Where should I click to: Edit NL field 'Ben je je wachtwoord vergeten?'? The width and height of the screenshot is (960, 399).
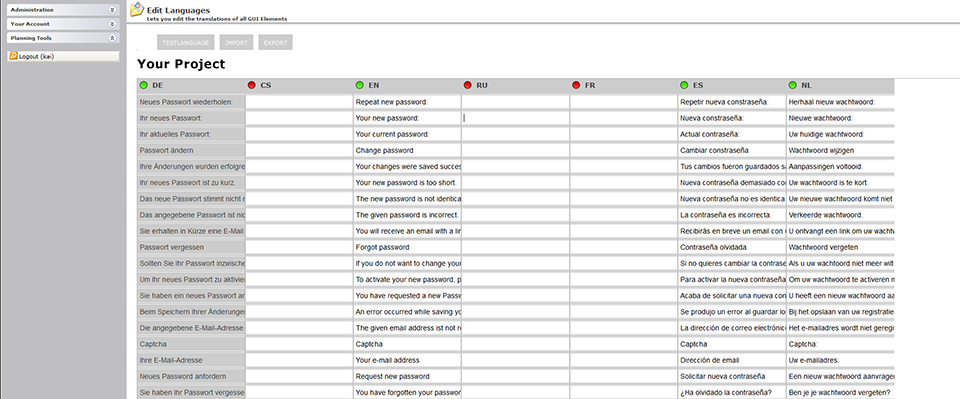[x=840, y=392]
